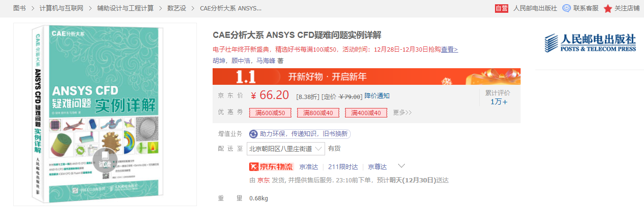Click the recycle service icon beside 助力环保

[254, 134]
